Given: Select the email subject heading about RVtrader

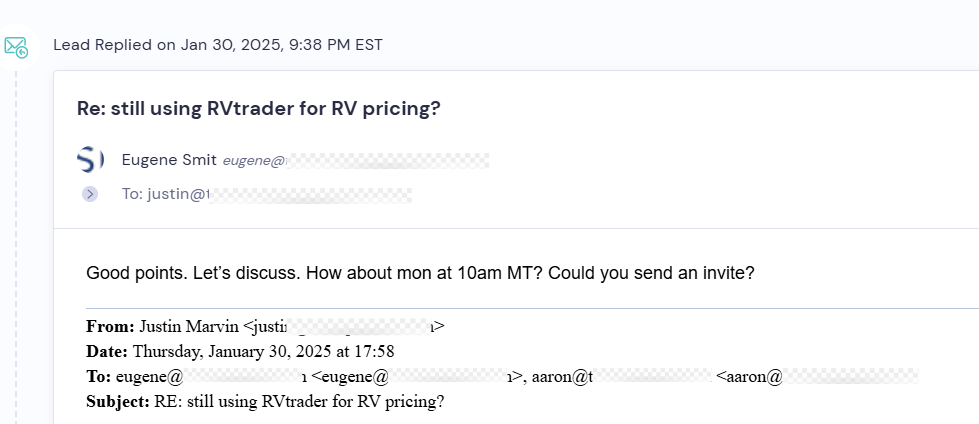Looking at the screenshot, I should 258,109.
